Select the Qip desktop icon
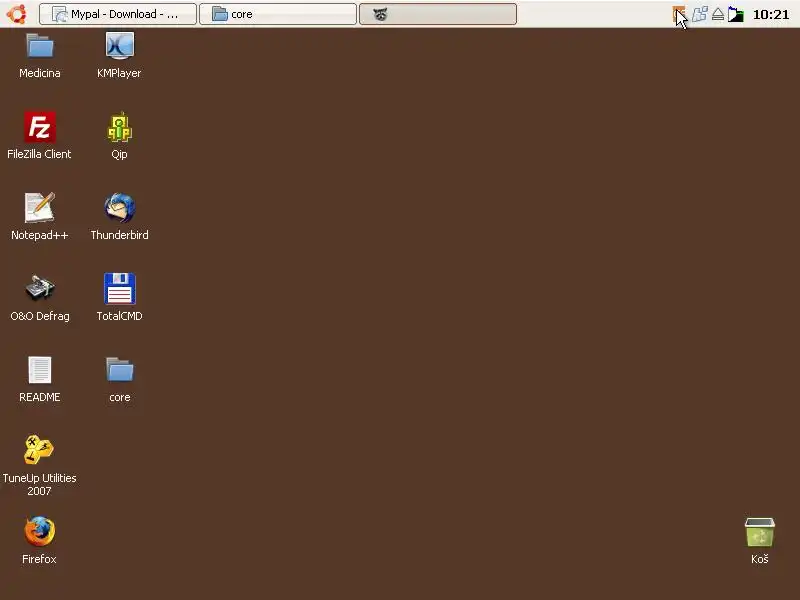The height and width of the screenshot is (600, 800). pos(119,127)
